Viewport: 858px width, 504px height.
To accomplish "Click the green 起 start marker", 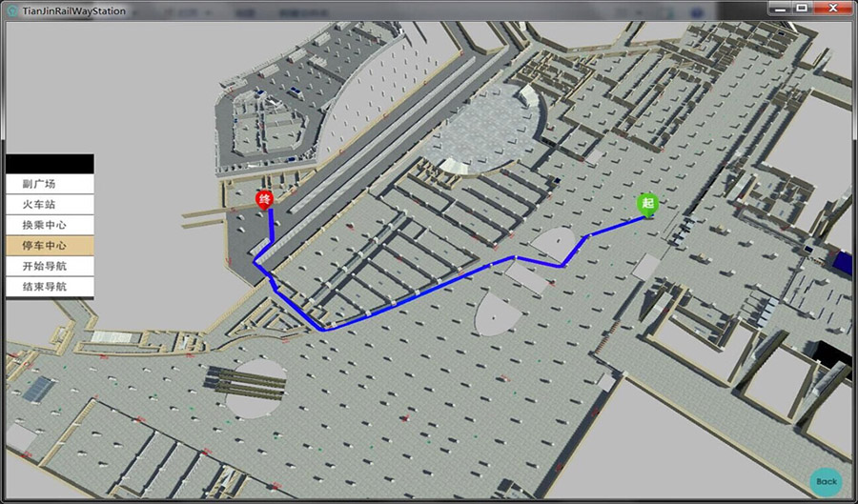I will coord(648,205).
